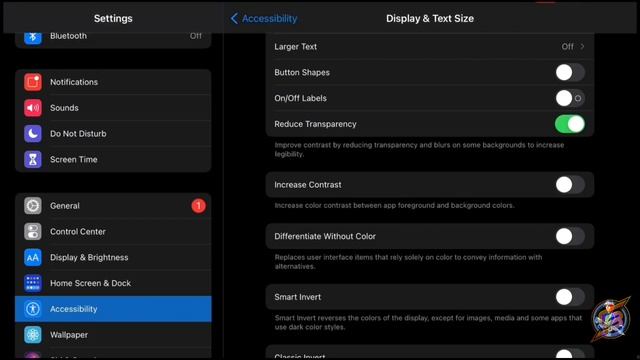Enable Increase Contrast switch
The width and height of the screenshot is (640, 360).
(570, 184)
